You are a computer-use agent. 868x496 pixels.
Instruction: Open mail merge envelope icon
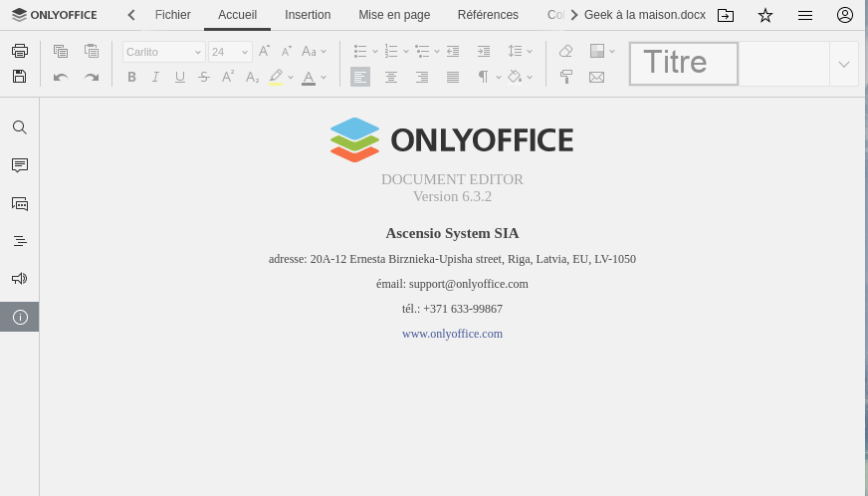(x=597, y=77)
